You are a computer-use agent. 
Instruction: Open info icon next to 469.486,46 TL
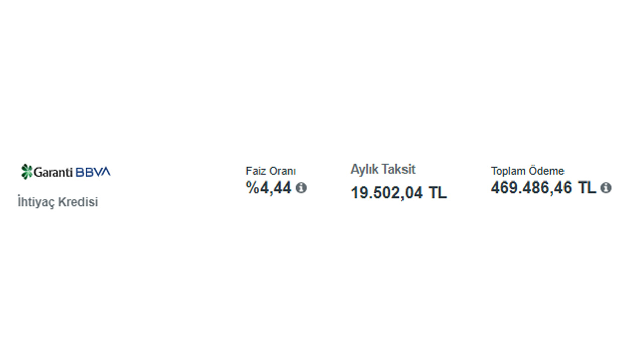606,188
